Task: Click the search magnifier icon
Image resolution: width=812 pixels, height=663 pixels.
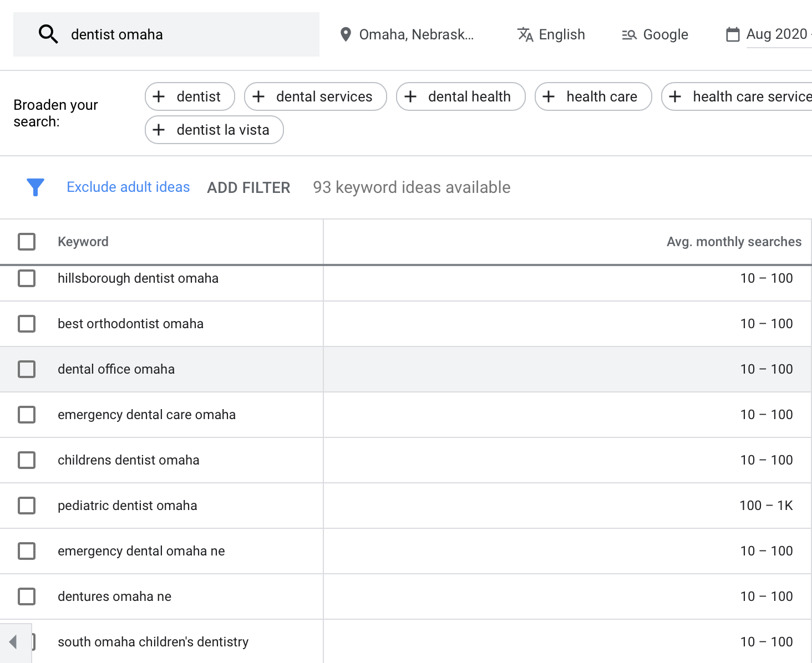Action: (48, 34)
